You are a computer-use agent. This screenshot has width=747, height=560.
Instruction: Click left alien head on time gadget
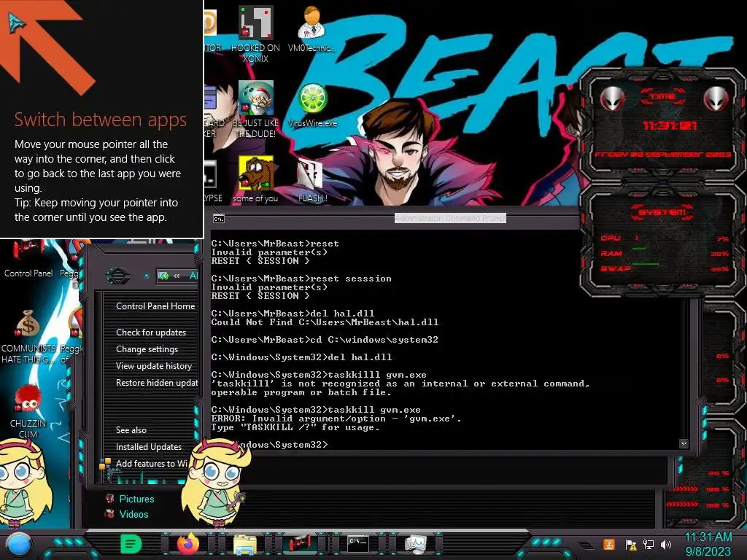click(612, 98)
